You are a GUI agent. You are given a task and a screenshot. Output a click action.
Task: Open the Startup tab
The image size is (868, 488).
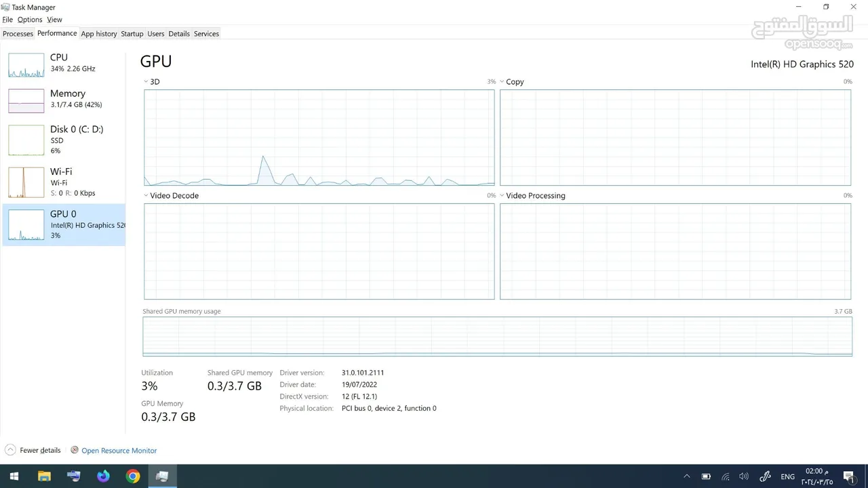[132, 34]
